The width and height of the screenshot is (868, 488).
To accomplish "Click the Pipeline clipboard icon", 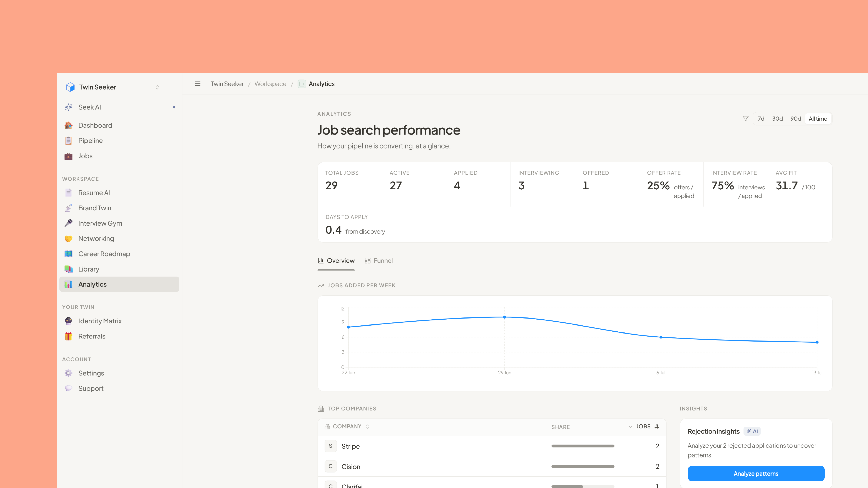I will tap(68, 141).
